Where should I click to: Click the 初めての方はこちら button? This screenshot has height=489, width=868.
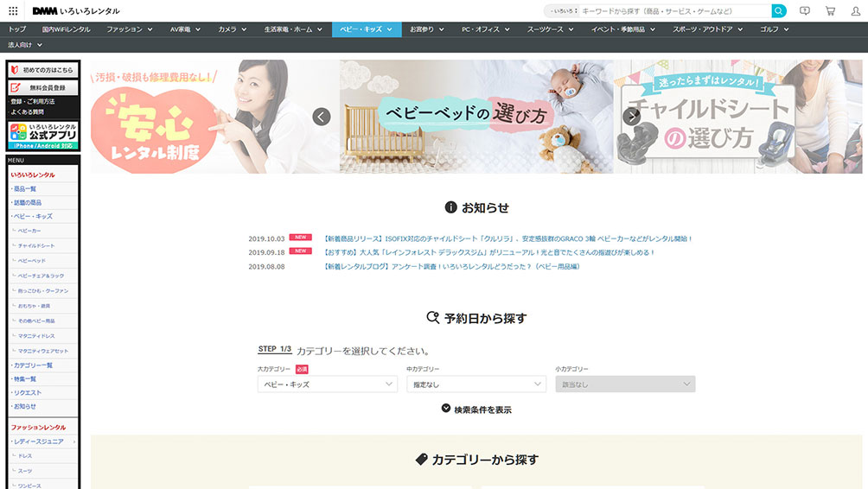tap(43, 70)
